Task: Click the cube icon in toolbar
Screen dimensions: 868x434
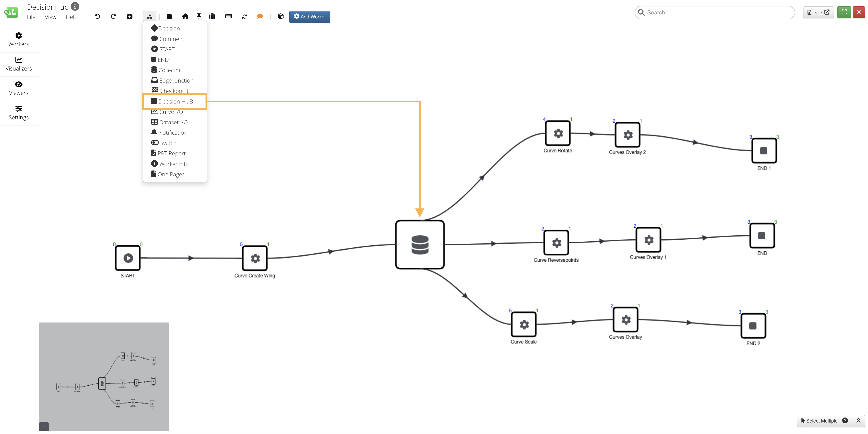Action: pos(280,16)
